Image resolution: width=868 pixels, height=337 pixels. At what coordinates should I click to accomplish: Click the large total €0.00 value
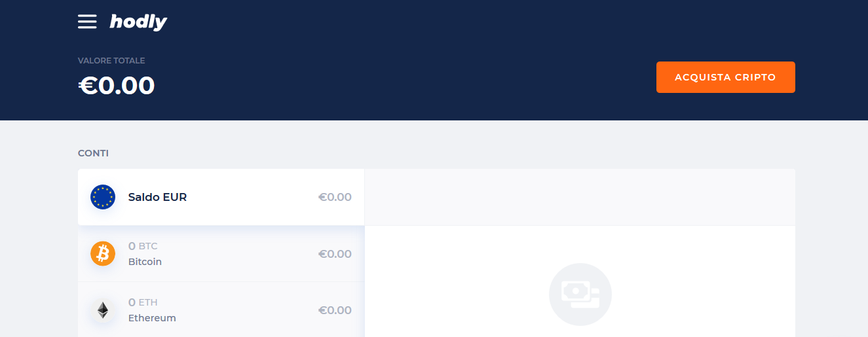(117, 86)
